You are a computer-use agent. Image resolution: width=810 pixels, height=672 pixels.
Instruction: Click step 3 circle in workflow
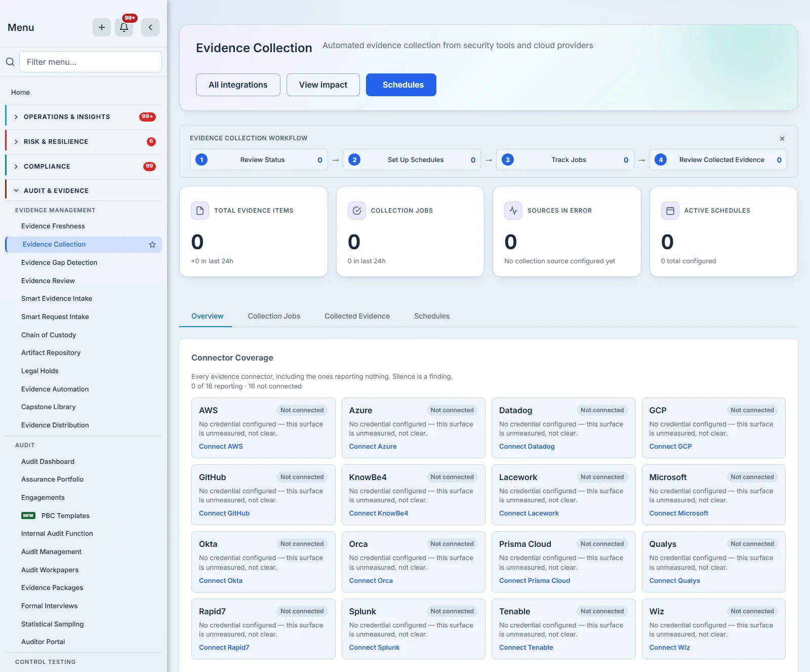(508, 160)
